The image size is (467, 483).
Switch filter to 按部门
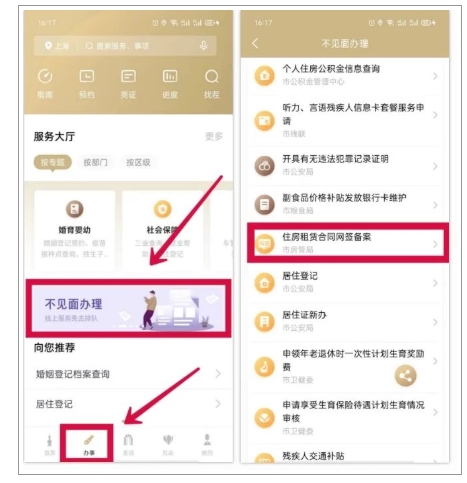[x=96, y=162]
